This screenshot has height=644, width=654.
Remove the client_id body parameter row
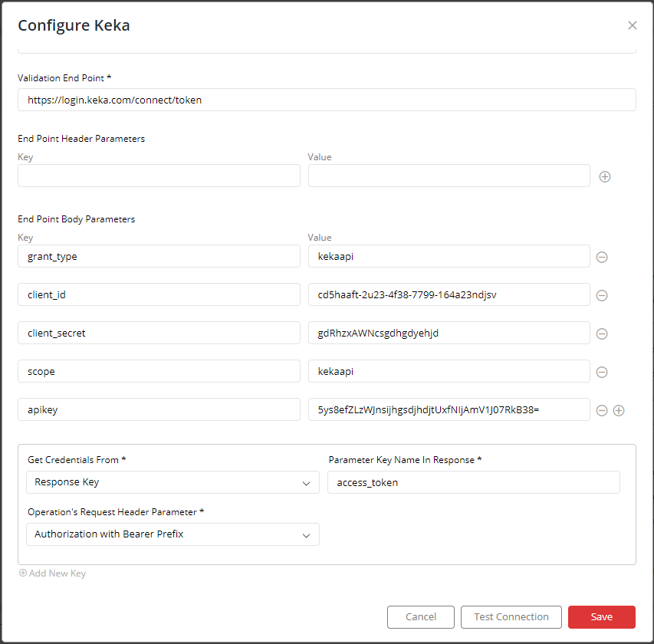(x=601, y=295)
